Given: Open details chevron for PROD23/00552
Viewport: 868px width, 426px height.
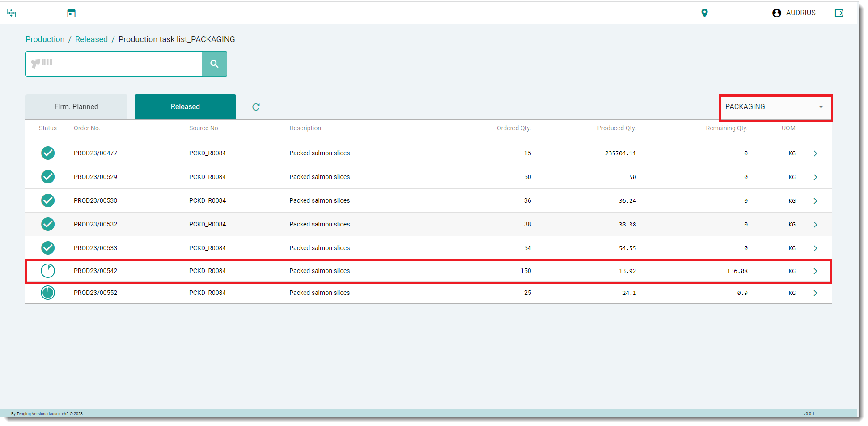Looking at the screenshot, I should pyautogui.click(x=815, y=293).
